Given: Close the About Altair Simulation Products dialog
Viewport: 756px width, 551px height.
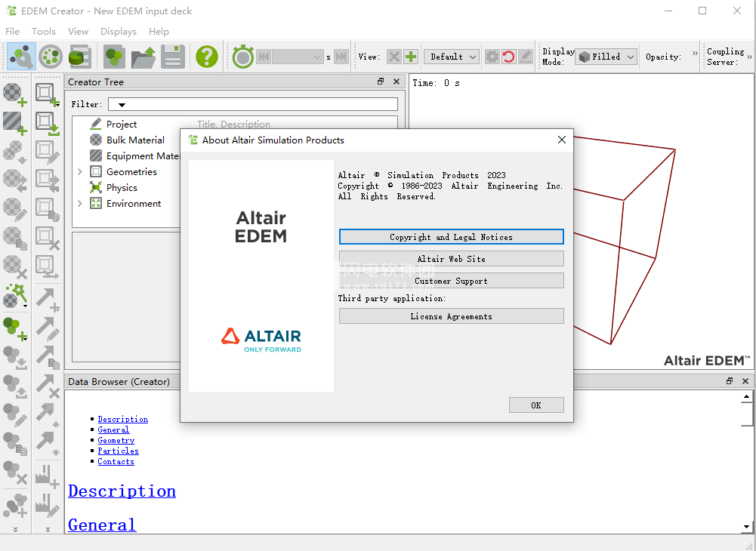Looking at the screenshot, I should coord(562,140).
